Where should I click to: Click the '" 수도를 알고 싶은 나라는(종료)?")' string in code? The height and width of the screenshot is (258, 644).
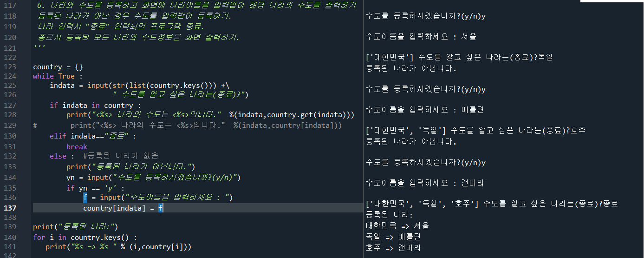pos(181,95)
